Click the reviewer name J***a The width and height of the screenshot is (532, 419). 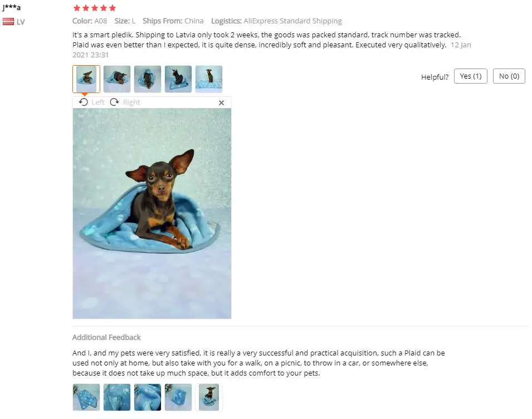pyautogui.click(x=12, y=7)
